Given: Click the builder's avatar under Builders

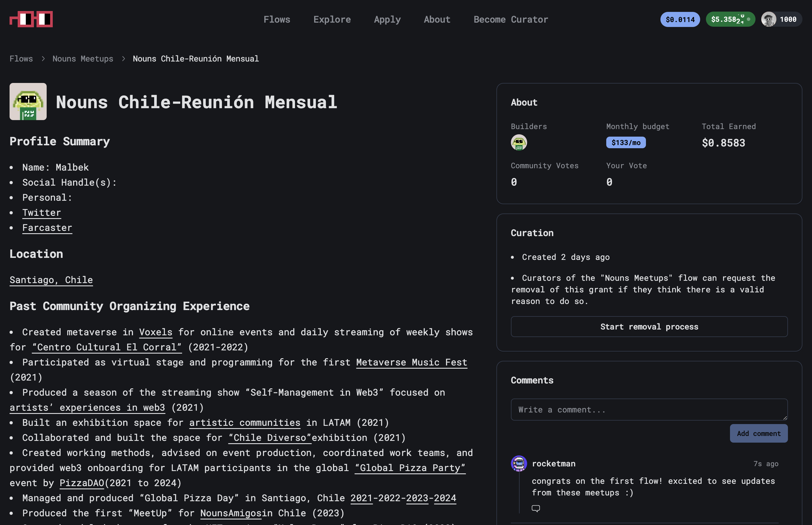Looking at the screenshot, I should tap(519, 142).
